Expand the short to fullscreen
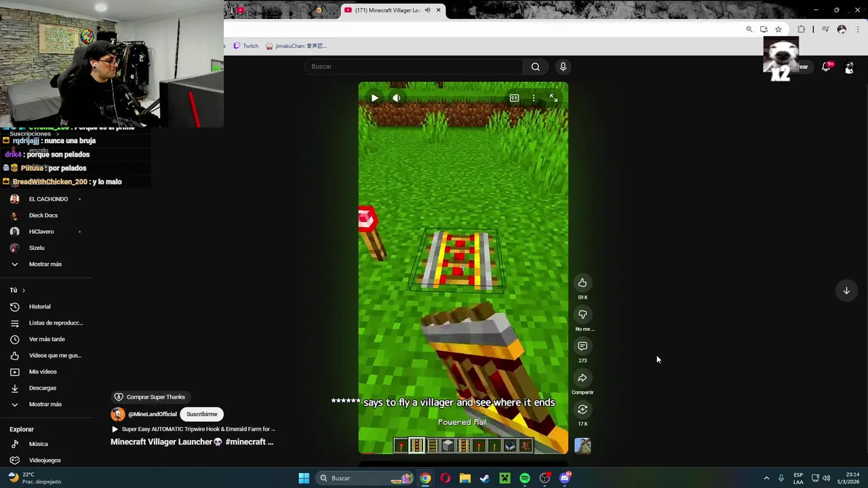868x488 pixels. [553, 98]
